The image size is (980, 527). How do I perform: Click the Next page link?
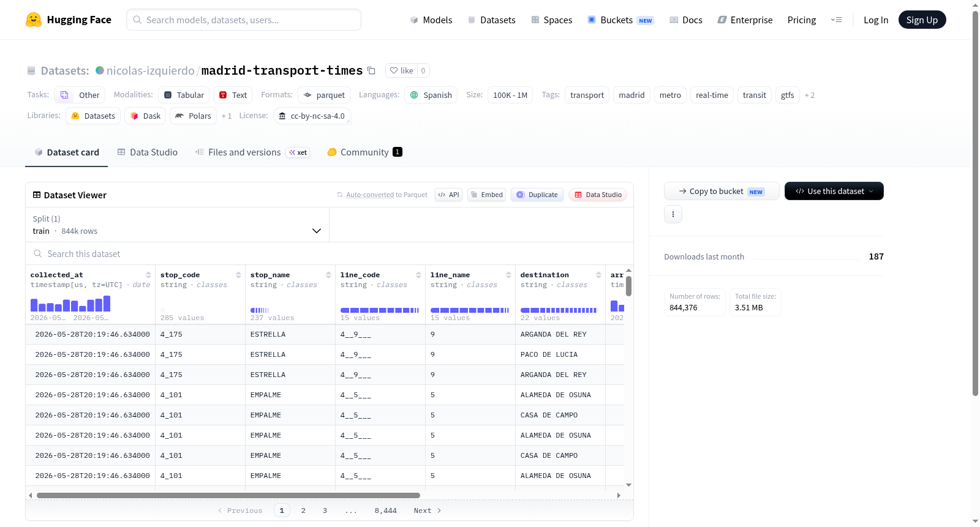tap(427, 510)
